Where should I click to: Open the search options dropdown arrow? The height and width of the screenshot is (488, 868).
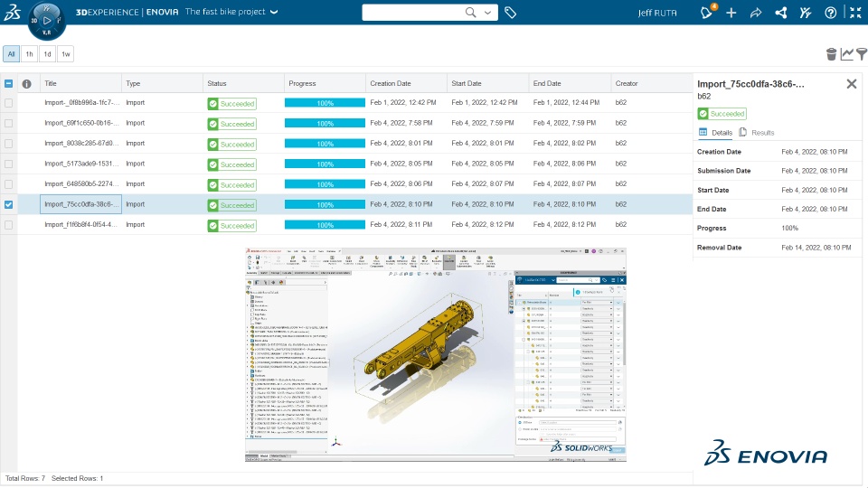(x=487, y=13)
